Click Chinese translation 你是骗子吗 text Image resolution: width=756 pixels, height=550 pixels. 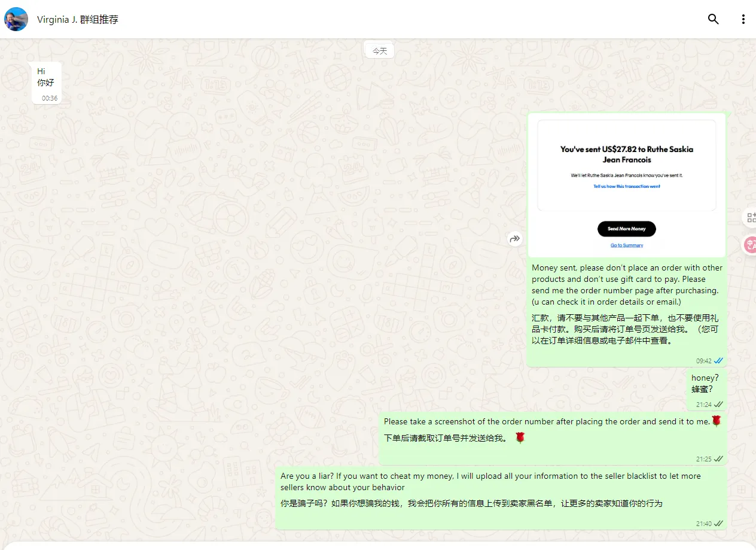(471, 503)
